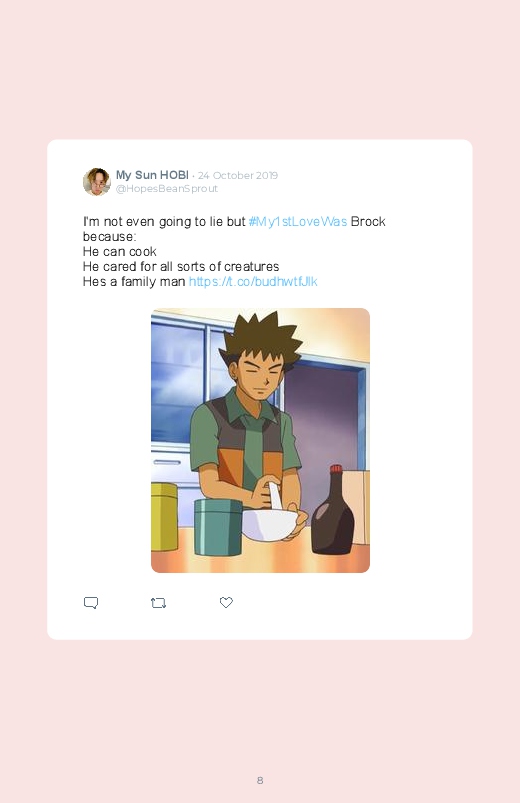Click the word Brock in the tweet text
Screen dimensions: 520x803
pos(368,221)
